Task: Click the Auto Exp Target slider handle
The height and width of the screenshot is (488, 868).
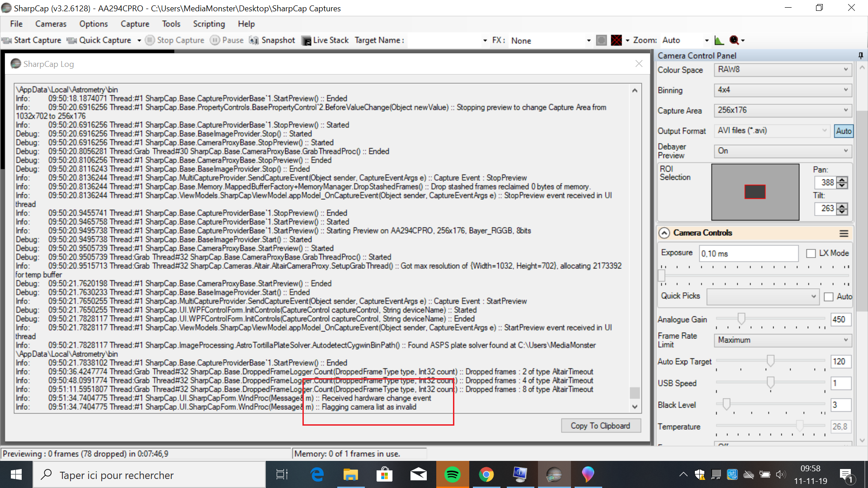Action: (x=770, y=361)
